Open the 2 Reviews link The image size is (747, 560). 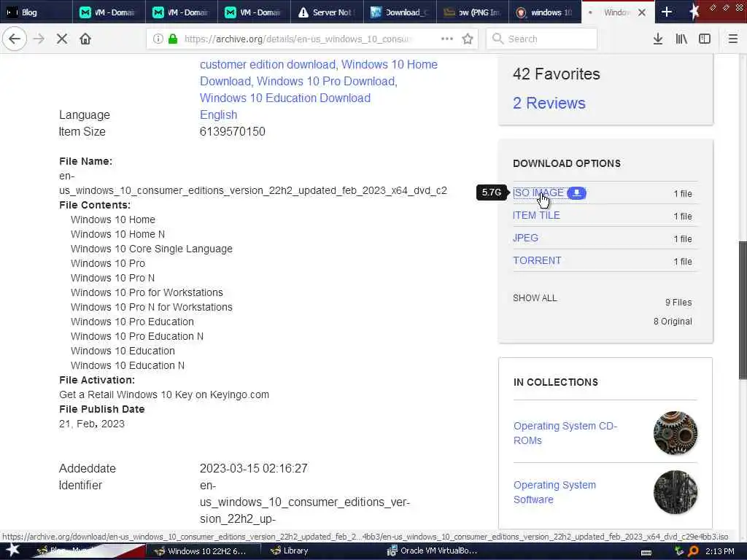point(549,103)
